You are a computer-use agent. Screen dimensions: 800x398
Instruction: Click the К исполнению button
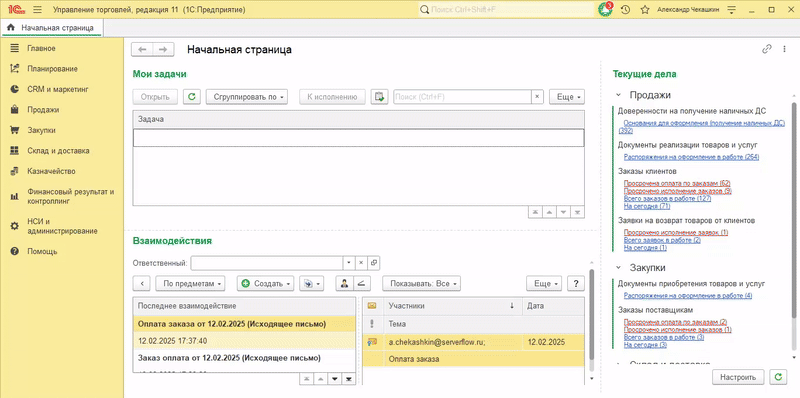(332, 96)
